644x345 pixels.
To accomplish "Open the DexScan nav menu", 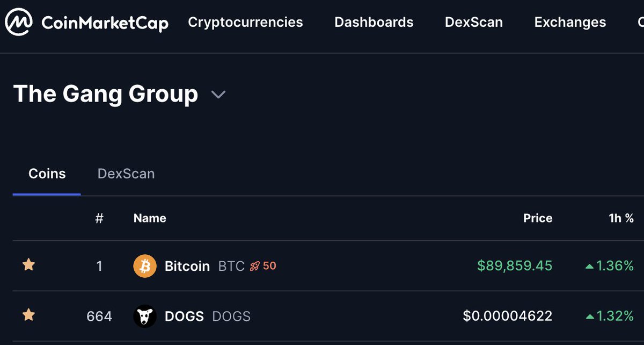I will pos(473,23).
